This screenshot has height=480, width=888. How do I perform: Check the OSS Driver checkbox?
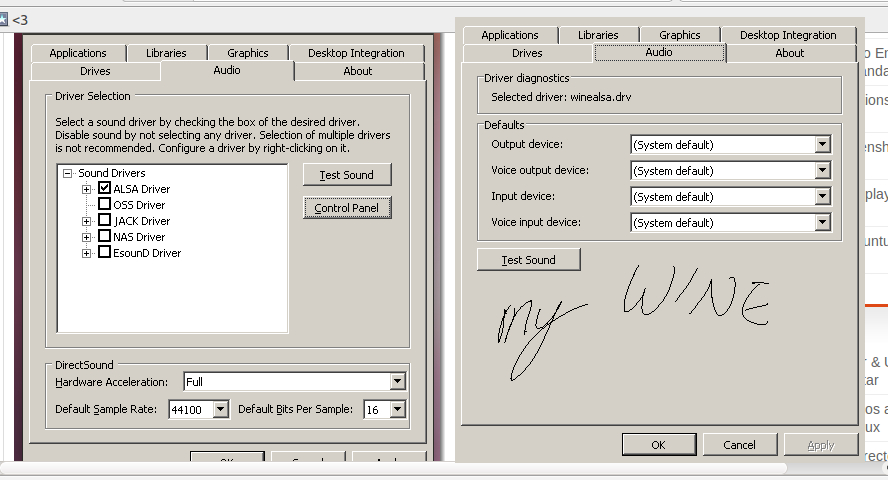point(104,204)
